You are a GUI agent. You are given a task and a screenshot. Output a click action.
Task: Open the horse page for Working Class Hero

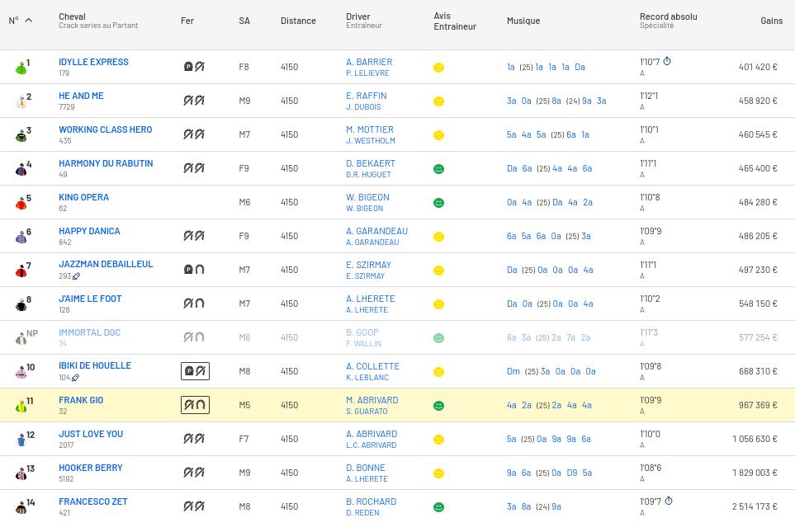105,129
